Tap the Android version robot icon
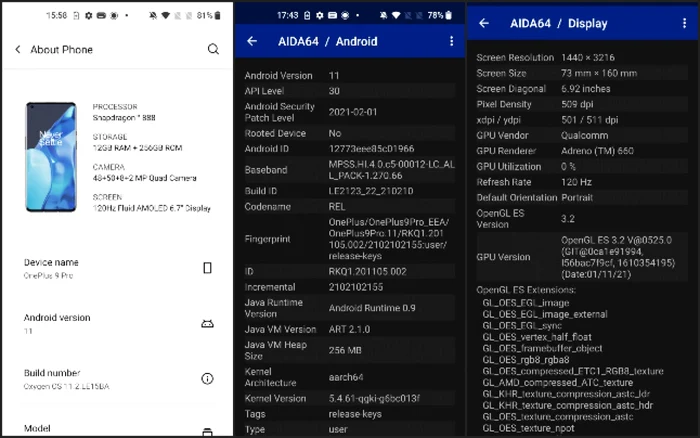This screenshot has height=438, width=700. tap(207, 324)
